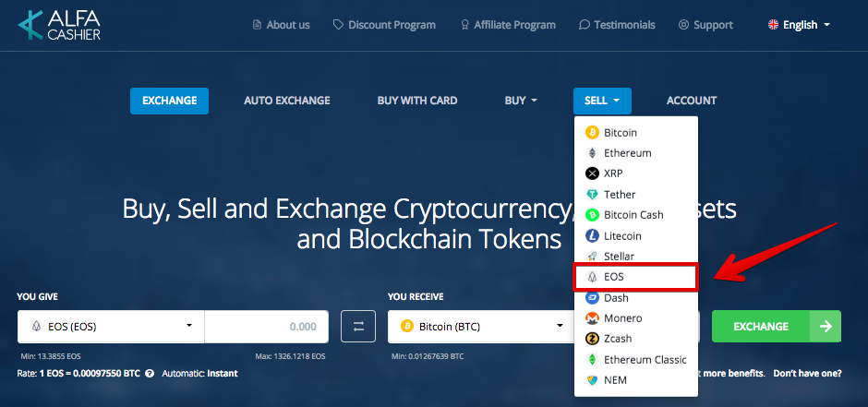Screen dimensions: 868x407
Task: Click the You Give amount field
Action: (266, 327)
